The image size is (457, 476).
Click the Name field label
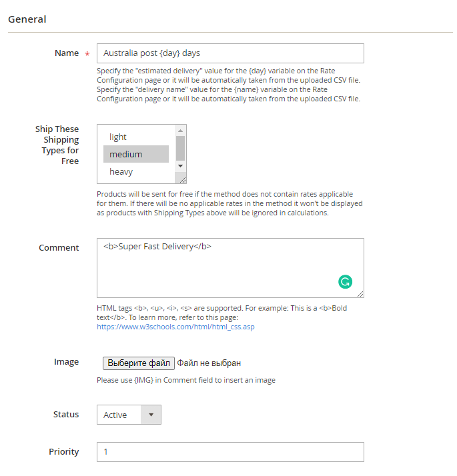[x=67, y=53]
